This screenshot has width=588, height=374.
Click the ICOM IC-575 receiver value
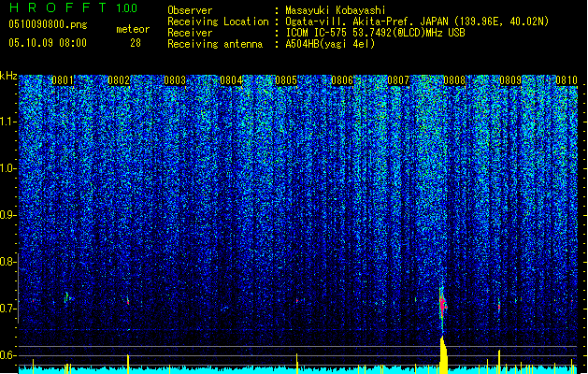coord(376,33)
